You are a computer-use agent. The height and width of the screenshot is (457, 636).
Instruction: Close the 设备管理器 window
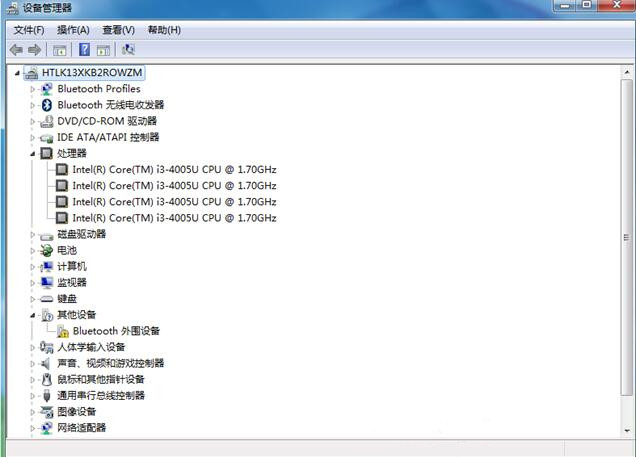click(616, 5)
